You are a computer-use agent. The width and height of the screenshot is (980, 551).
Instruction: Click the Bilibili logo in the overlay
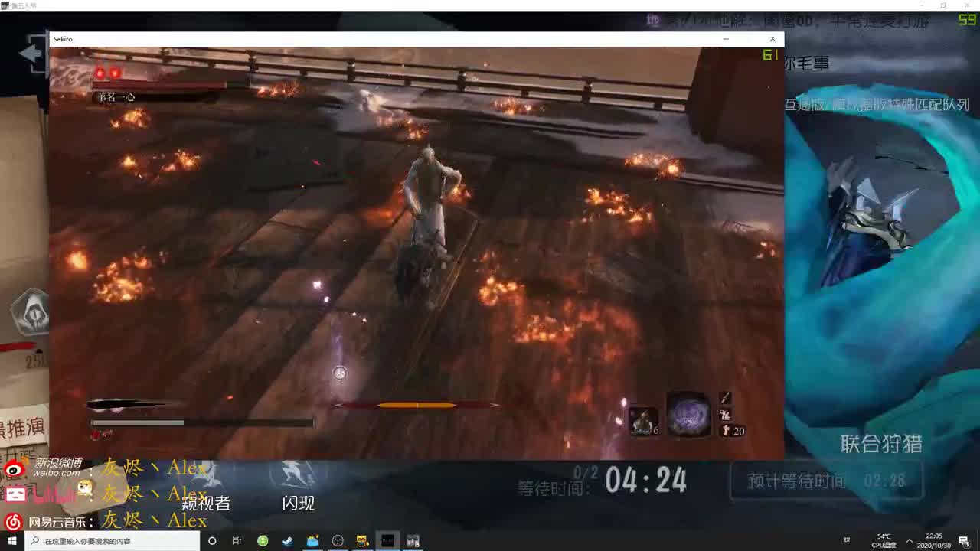click(x=15, y=494)
